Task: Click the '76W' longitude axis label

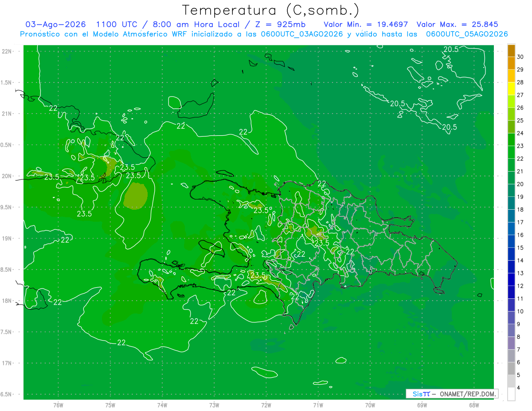Action: pos(58,405)
